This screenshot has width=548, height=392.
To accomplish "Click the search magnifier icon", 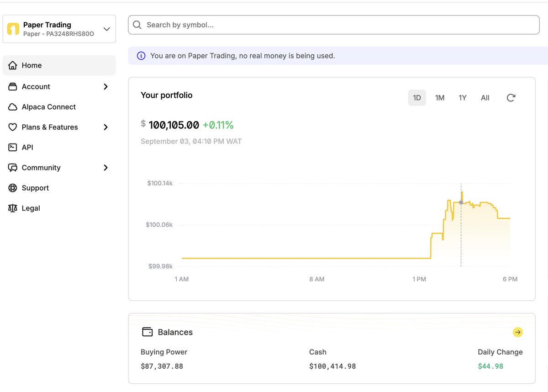I will click(137, 25).
